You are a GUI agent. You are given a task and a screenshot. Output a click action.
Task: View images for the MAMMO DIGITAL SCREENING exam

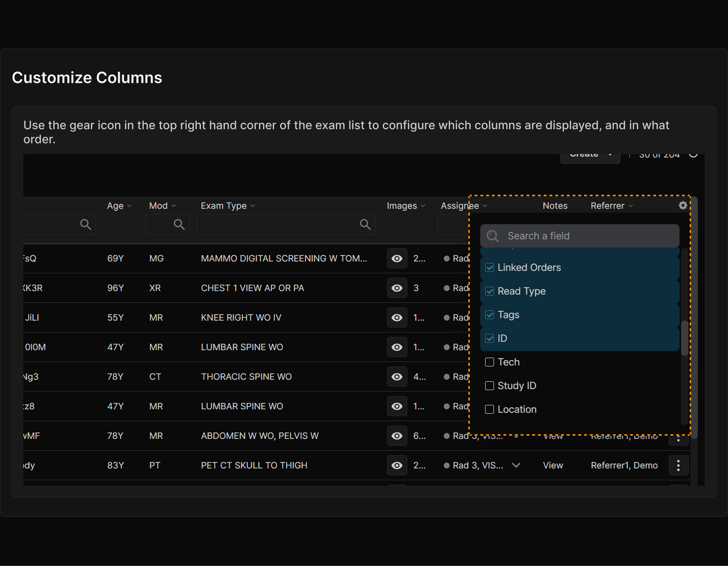pyautogui.click(x=397, y=258)
